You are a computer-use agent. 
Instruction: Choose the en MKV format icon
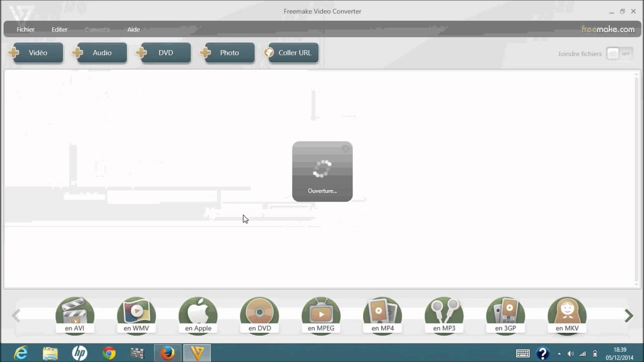coord(567,315)
